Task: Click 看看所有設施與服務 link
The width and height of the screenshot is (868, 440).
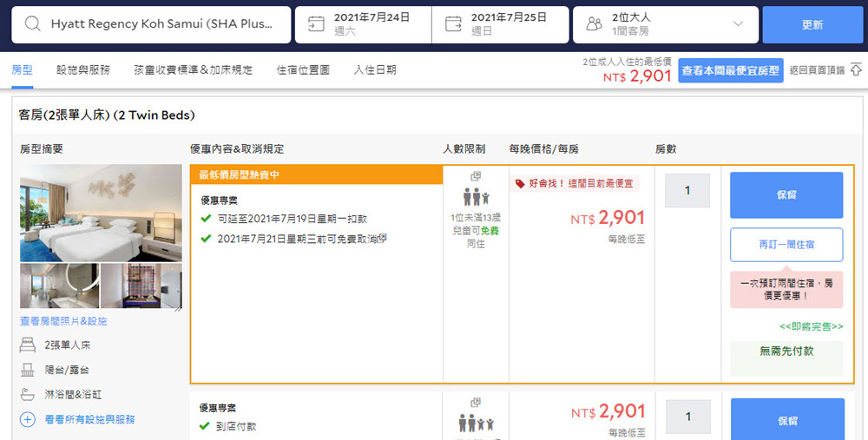Action: tap(90, 419)
